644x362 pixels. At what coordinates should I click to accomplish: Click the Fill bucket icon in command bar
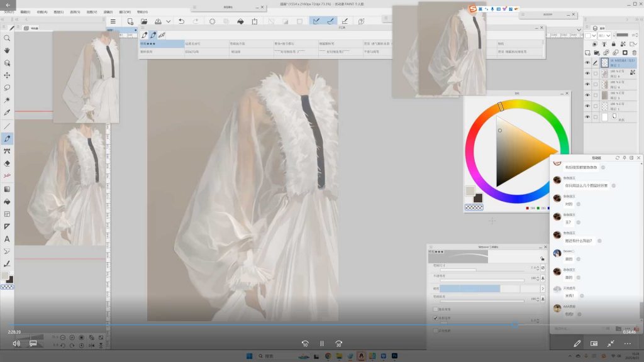pos(240,21)
